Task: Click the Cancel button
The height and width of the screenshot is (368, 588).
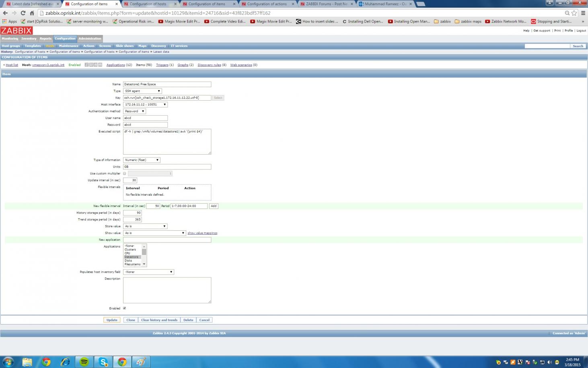Action: point(204,320)
